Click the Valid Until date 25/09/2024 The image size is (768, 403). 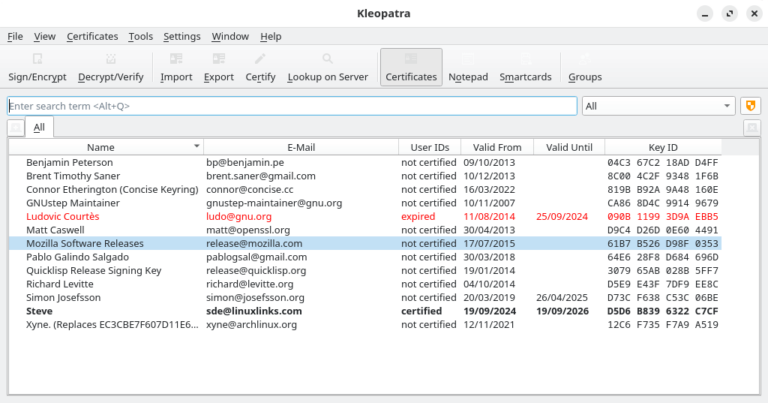pos(562,216)
